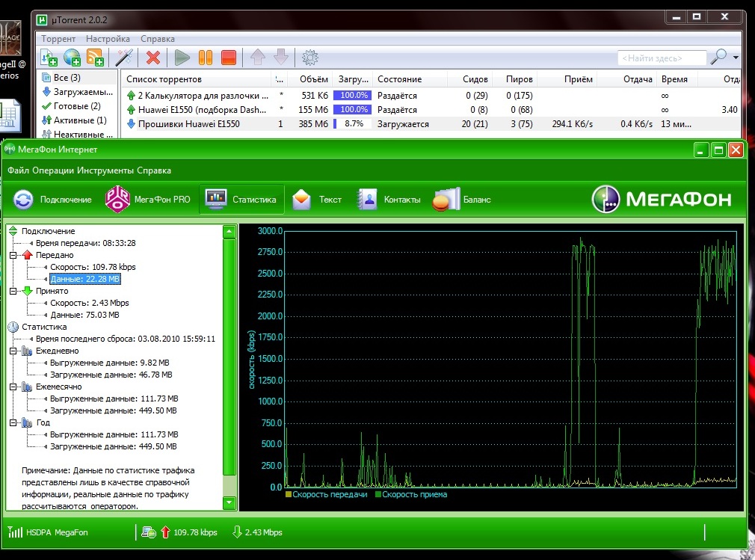Pause torrent with orange pause icon
This screenshot has height=560, width=755.
[206, 58]
